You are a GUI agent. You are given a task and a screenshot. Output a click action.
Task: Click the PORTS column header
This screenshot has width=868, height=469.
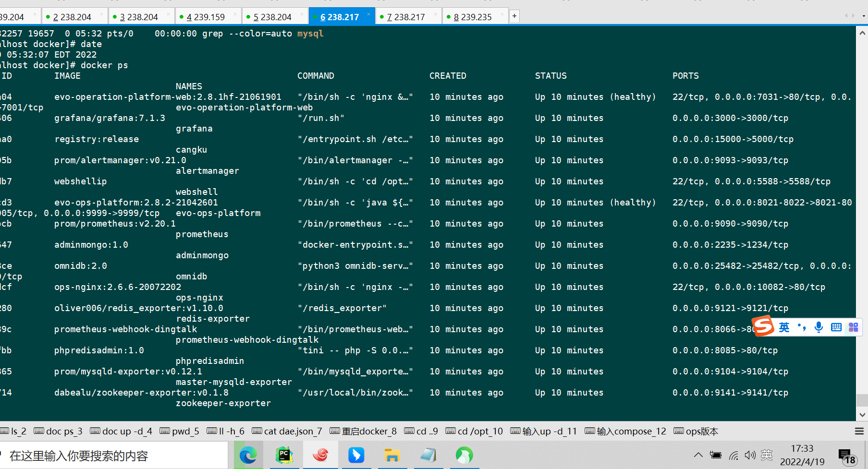(685, 76)
